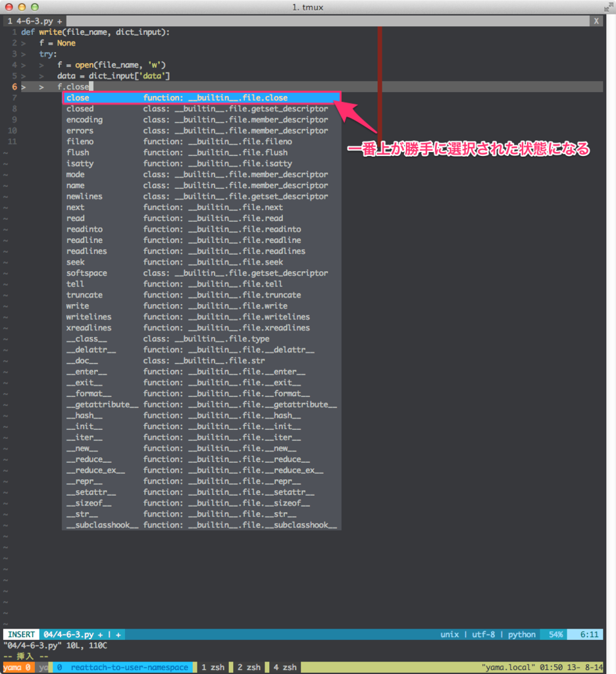Click line number 6 in the gutter
Viewport: 616px width, 674px height.
(14, 86)
